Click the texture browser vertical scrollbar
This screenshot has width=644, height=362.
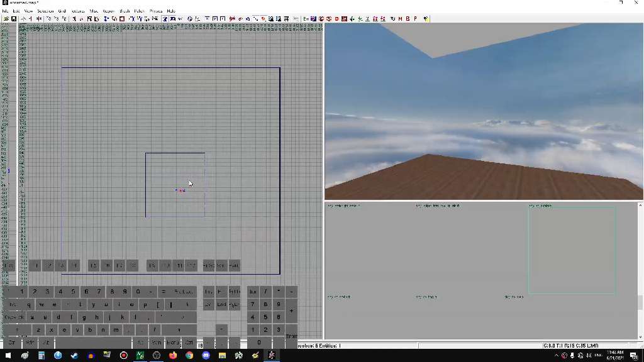point(640,270)
